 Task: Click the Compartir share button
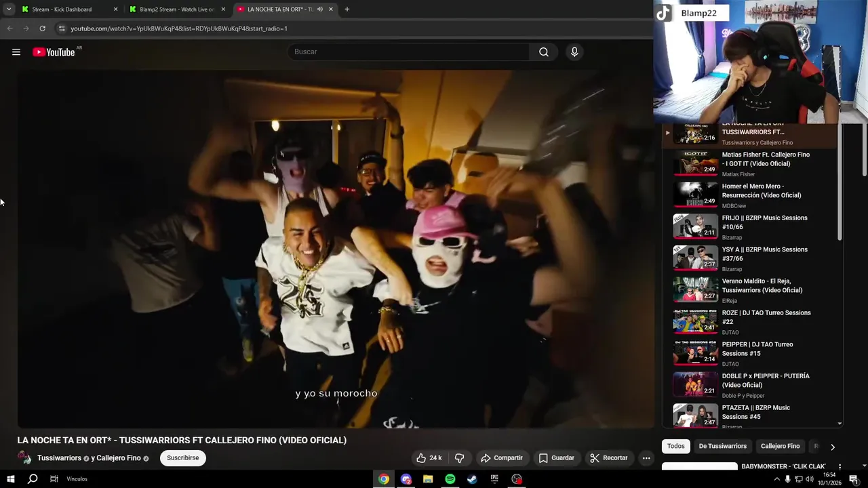[x=501, y=458]
